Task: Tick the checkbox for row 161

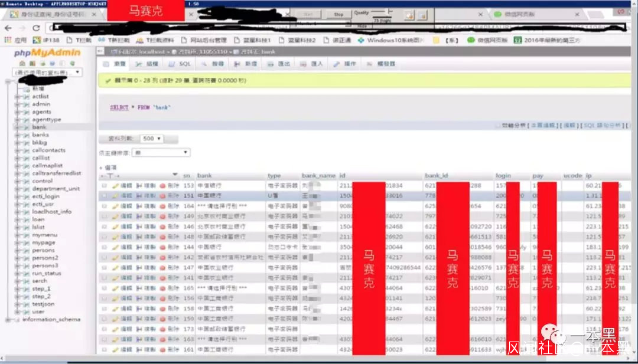Action: (105, 349)
